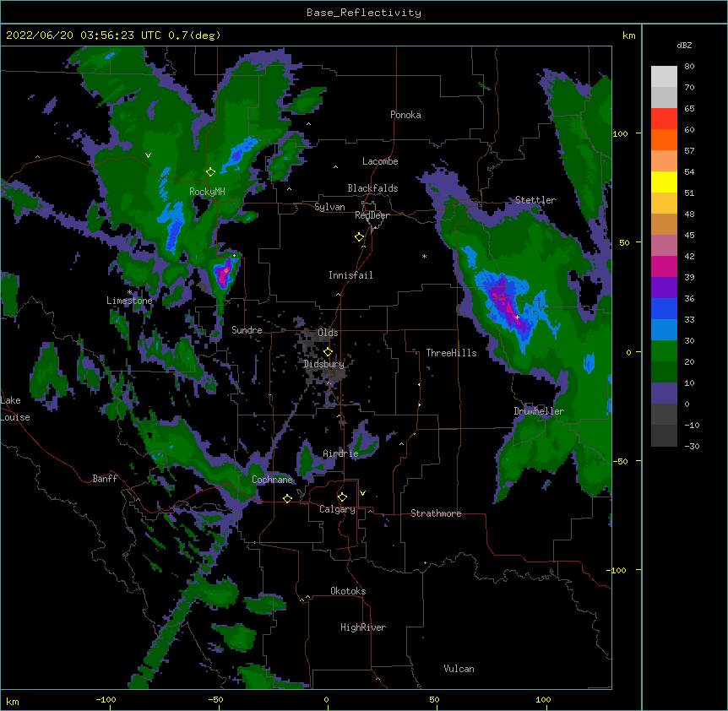Select the yellow 51-54 dBZ legend swatch

click(664, 182)
